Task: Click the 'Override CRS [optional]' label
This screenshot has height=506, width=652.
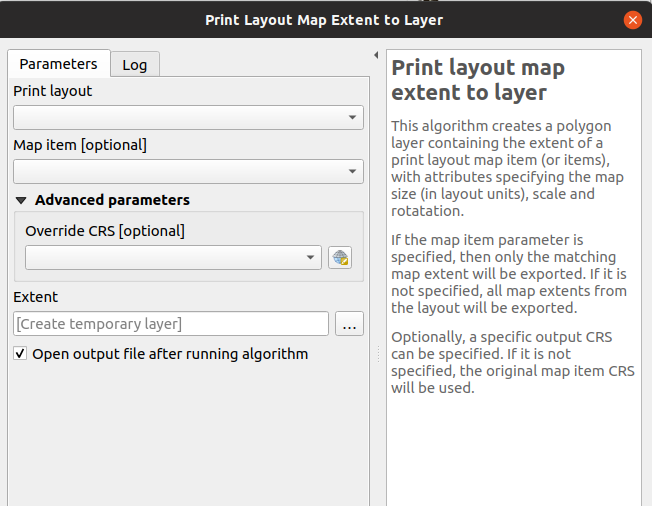Action: [x=105, y=231]
